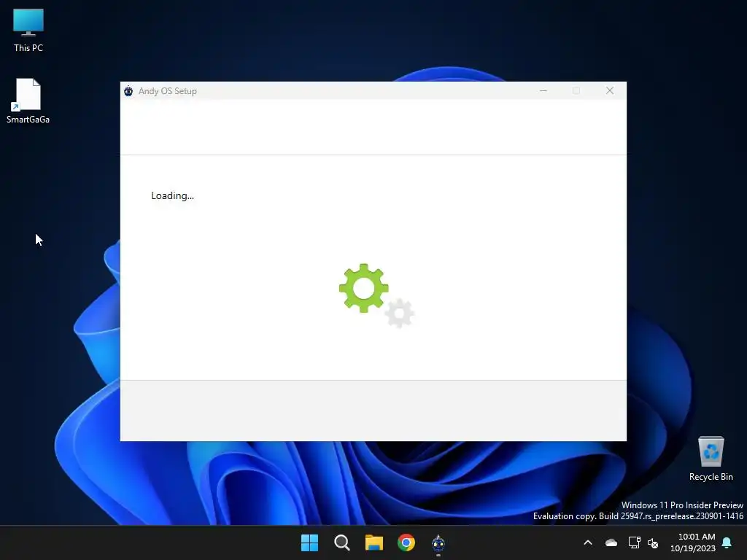Screen dimensions: 747x560
Task: Open the notification bell icon
Action: click(x=727, y=542)
